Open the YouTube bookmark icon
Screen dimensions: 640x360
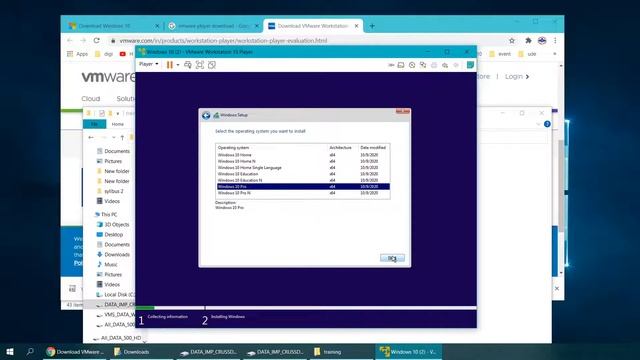pyautogui.click(x=122, y=54)
